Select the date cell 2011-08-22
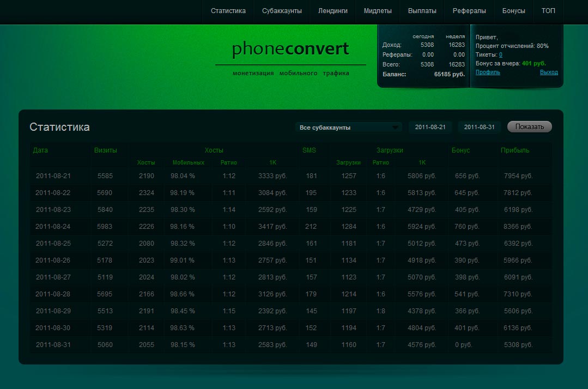This screenshot has width=588, height=389. coord(53,193)
